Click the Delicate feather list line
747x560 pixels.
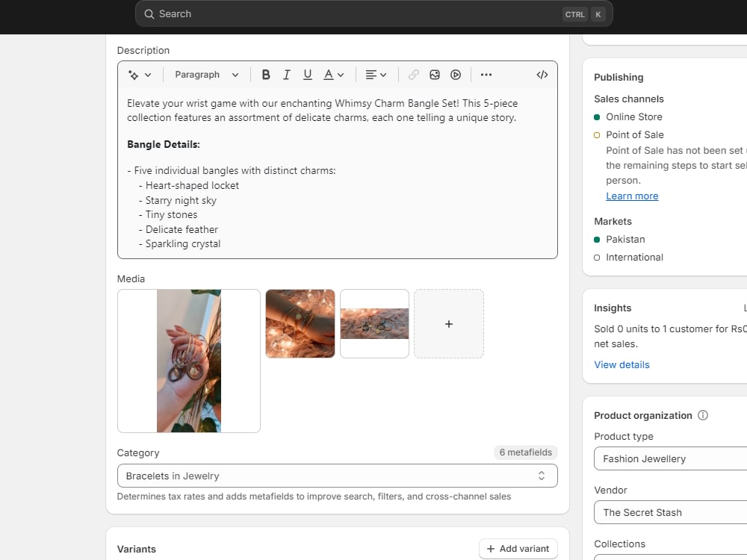tap(179, 229)
